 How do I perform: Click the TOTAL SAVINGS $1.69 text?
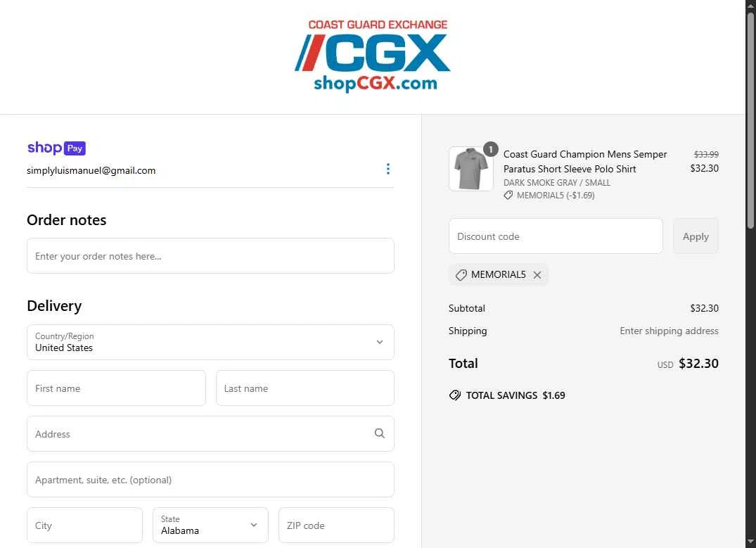[x=515, y=395]
